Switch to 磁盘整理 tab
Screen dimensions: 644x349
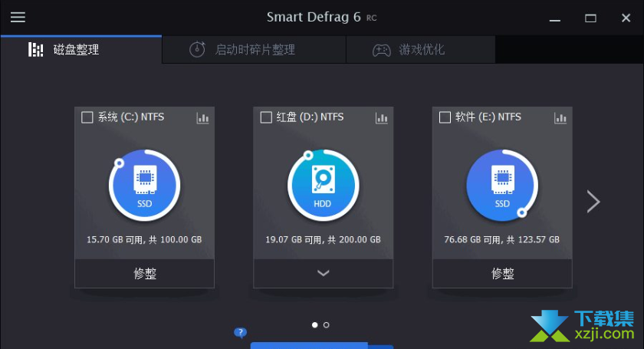(81, 50)
